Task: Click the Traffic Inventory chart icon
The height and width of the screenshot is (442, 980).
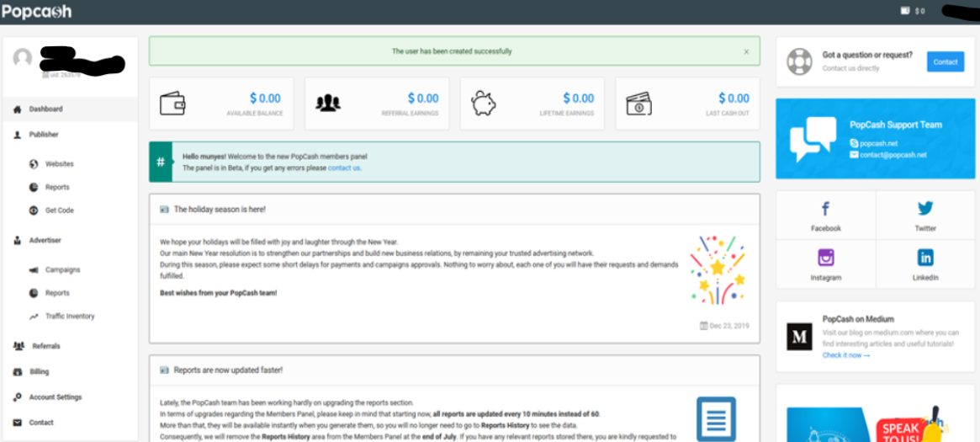Action: [34, 317]
